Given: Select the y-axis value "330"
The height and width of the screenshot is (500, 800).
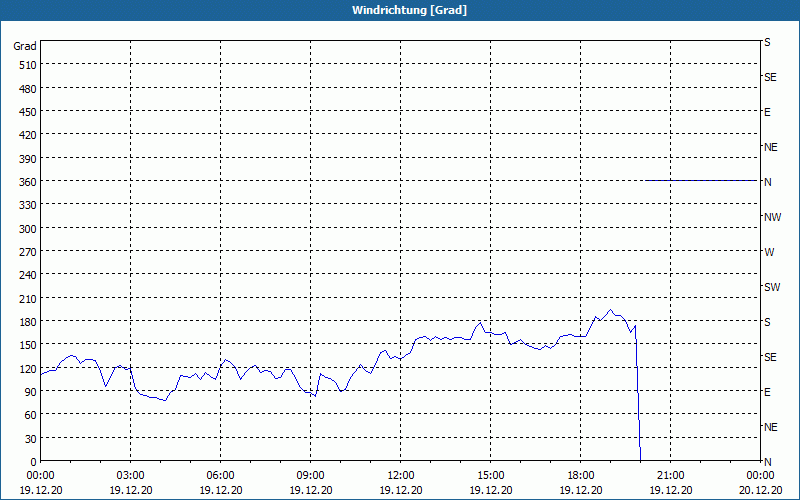Looking at the screenshot, I should (28, 206).
